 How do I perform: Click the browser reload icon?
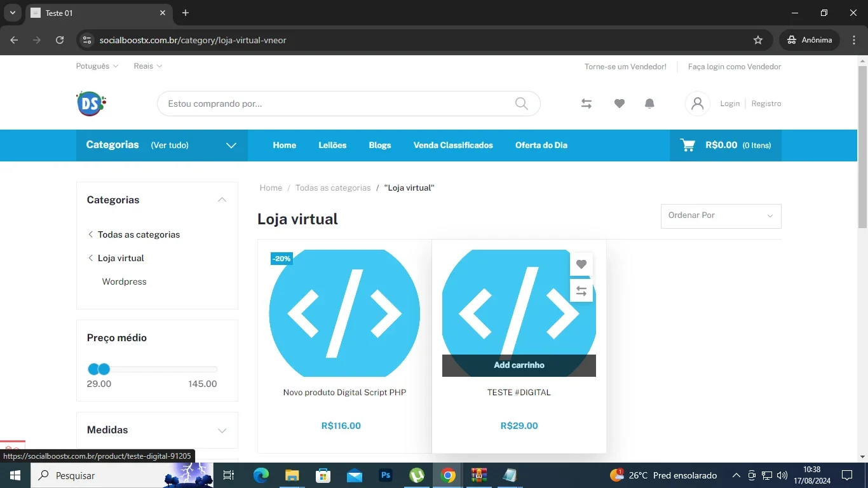click(x=60, y=40)
